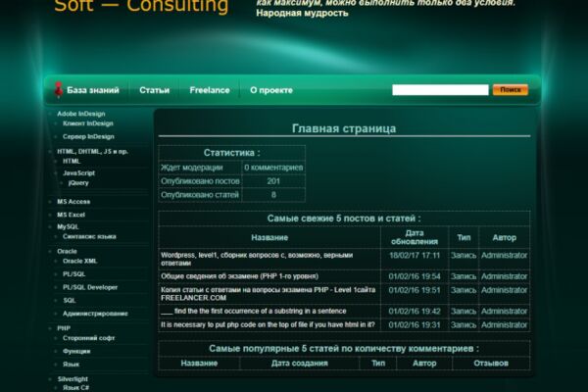Open Язык C# sidebar item

(x=75, y=388)
